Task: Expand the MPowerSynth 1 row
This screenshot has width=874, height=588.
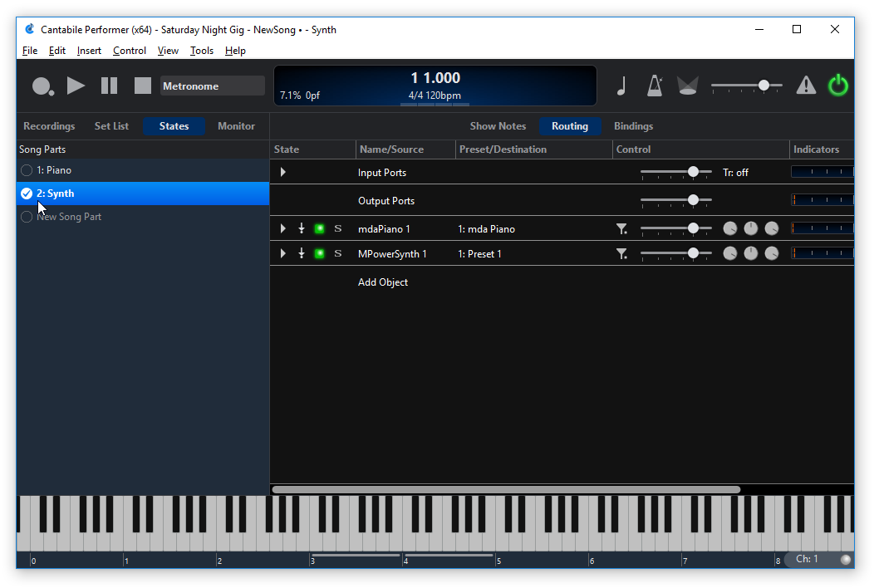Action: [283, 253]
